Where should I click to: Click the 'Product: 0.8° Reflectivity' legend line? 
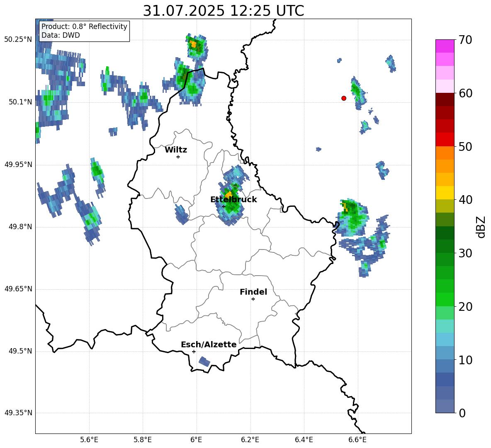[x=84, y=26]
